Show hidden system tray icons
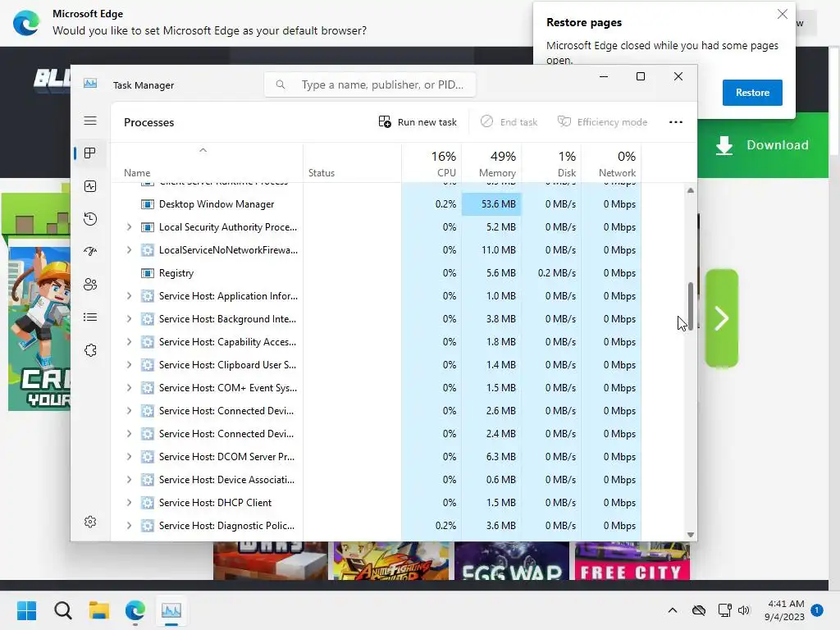The width and height of the screenshot is (840, 630). click(x=673, y=610)
